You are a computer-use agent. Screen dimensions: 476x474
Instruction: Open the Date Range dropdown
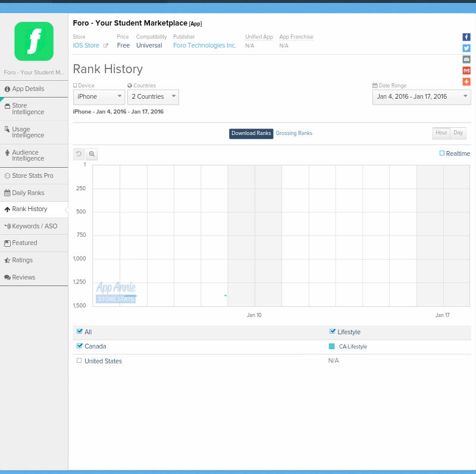click(x=421, y=97)
